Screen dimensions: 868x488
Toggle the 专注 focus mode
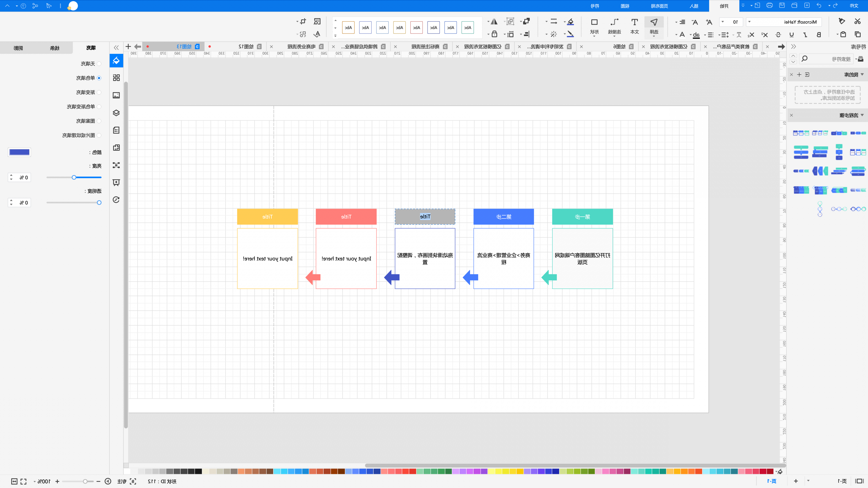[x=127, y=481]
